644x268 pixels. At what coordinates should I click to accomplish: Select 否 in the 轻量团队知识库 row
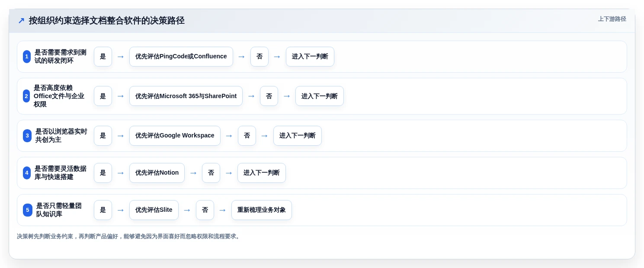pos(205,210)
